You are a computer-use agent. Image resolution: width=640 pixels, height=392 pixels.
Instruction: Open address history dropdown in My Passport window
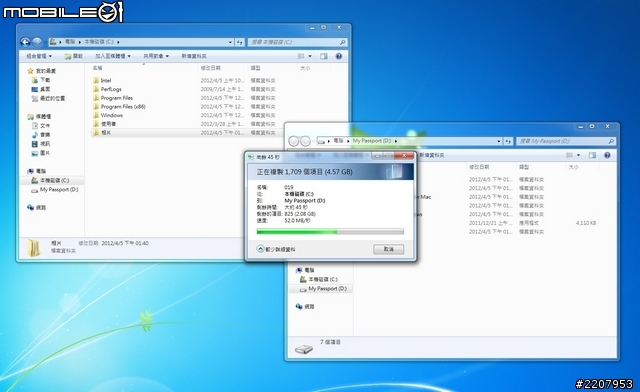coord(499,141)
